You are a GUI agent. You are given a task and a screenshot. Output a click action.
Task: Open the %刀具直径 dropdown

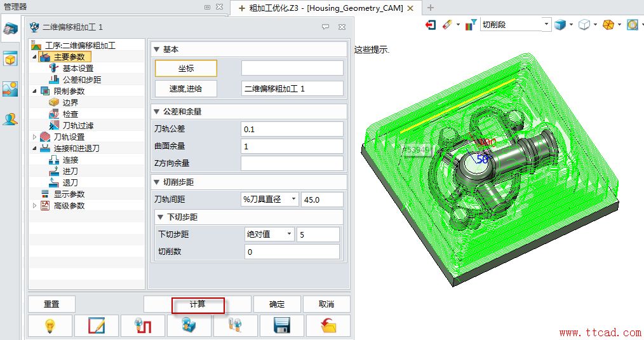(x=269, y=200)
